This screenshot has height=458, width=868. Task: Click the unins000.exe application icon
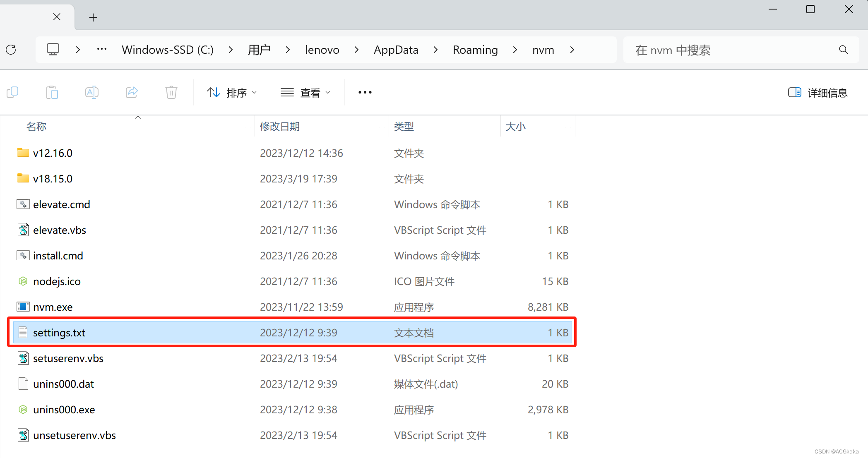point(23,409)
